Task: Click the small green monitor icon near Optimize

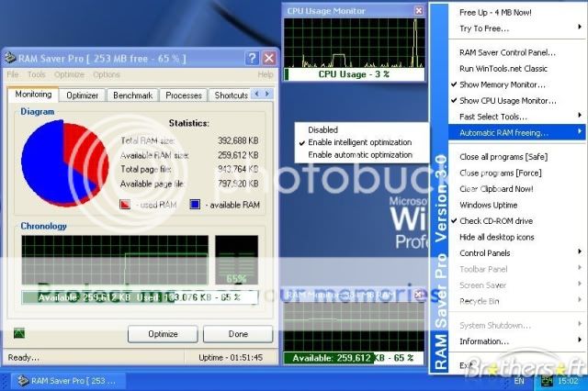Action: (x=18, y=333)
